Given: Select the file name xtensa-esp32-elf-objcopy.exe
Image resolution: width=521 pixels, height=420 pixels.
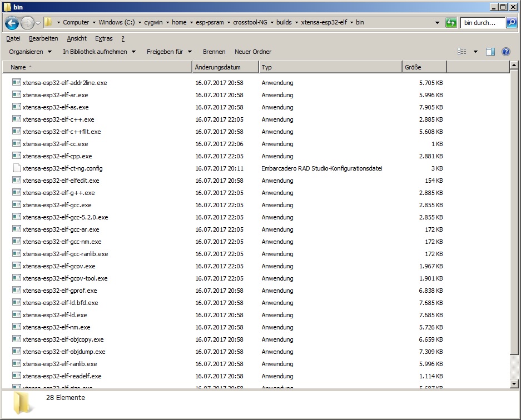Looking at the screenshot, I should 63,339.
